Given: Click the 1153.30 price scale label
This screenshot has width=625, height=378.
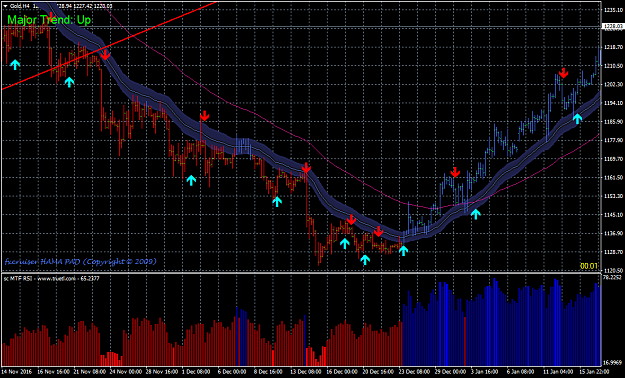Looking at the screenshot, I should (x=613, y=196).
